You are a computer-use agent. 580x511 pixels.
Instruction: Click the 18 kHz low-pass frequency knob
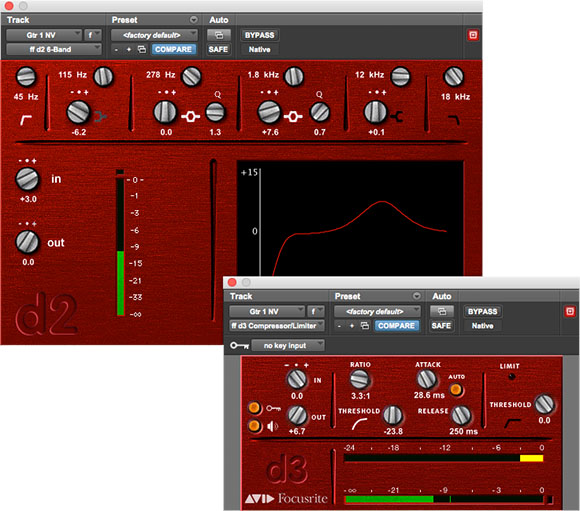(453, 77)
